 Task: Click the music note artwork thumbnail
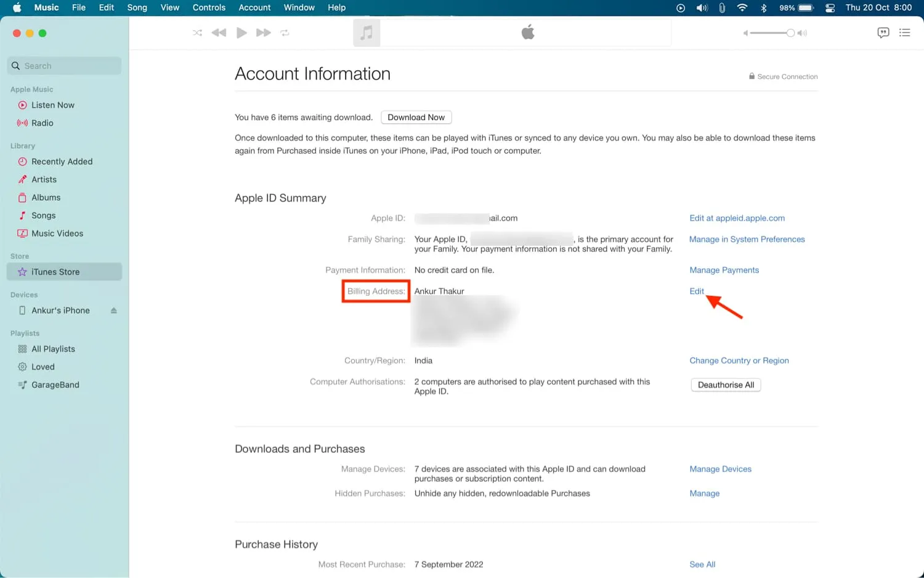pyautogui.click(x=367, y=33)
